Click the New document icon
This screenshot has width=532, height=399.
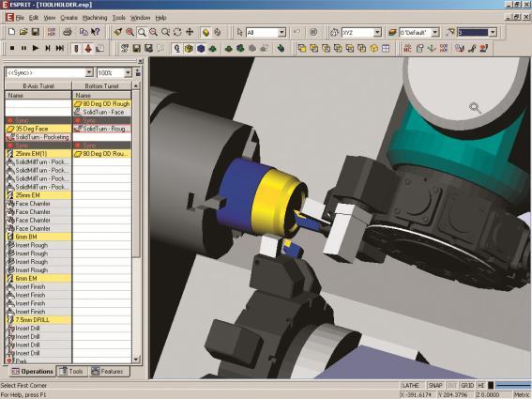coord(11,32)
